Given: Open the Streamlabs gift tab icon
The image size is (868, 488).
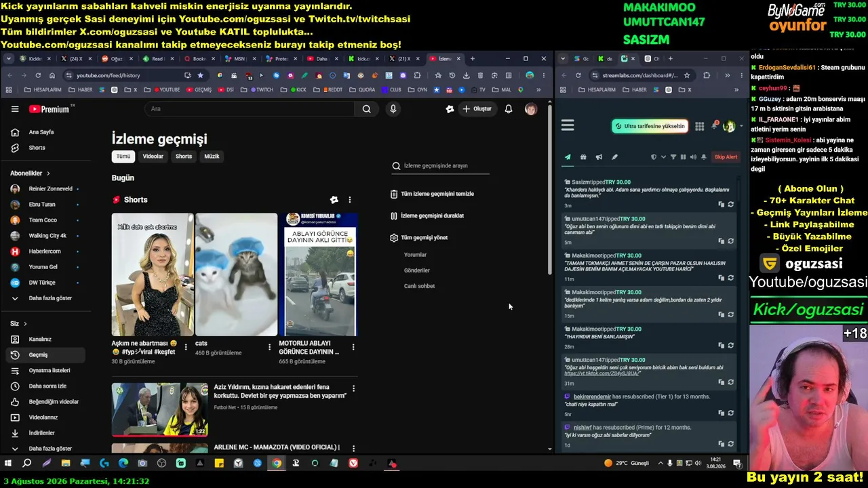Looking at the screenshot, I should click(583, 157).
